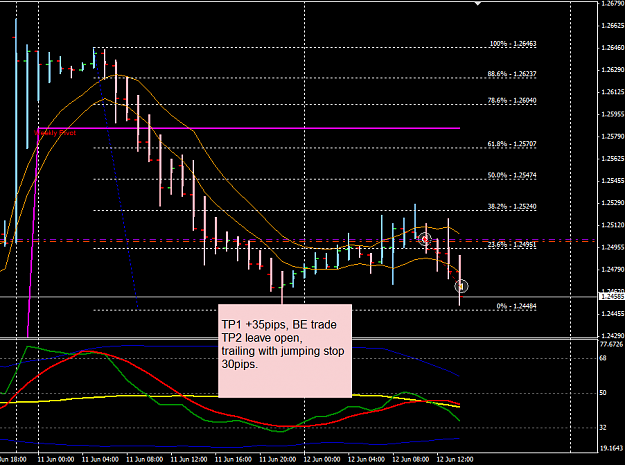
Task: Click the '12 Jun 00:00' time label
Action: click(322, 459)
